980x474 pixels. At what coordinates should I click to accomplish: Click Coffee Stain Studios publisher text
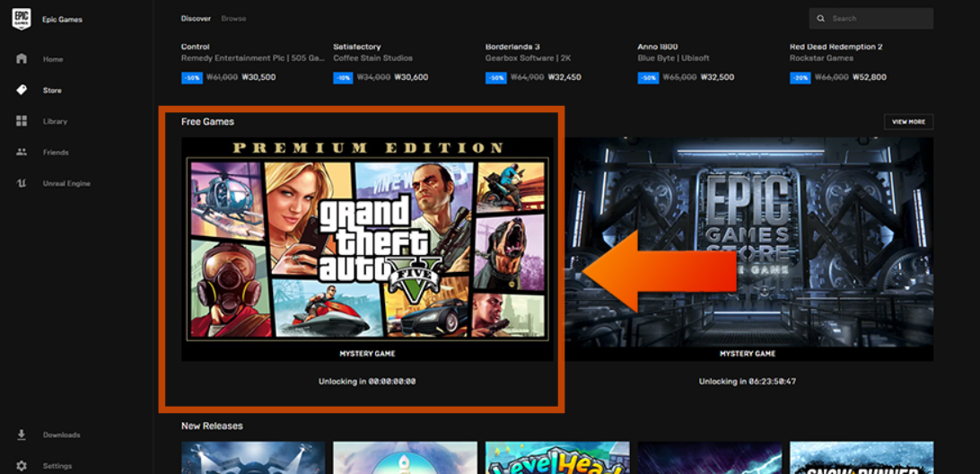(x=372, y=58)
